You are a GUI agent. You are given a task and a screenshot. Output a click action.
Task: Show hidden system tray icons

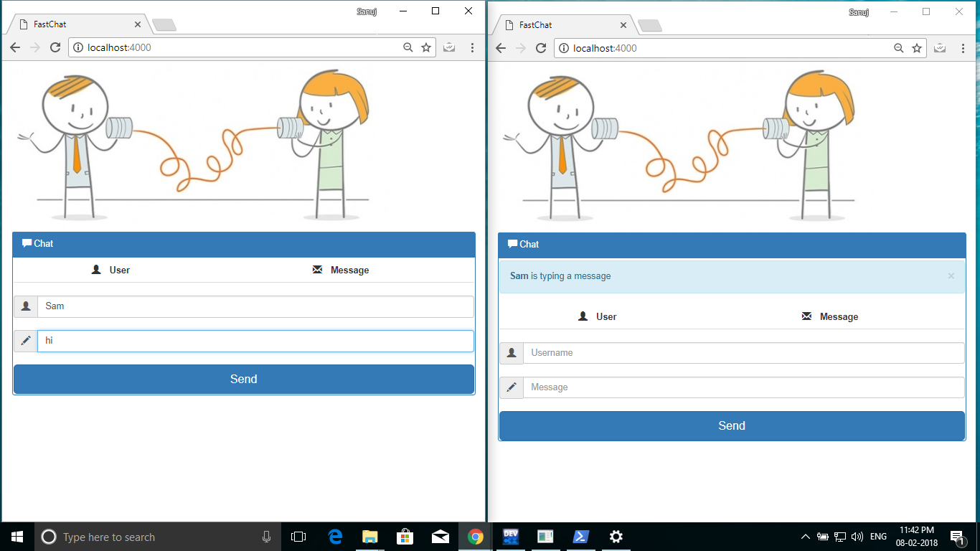coord(806,537)
